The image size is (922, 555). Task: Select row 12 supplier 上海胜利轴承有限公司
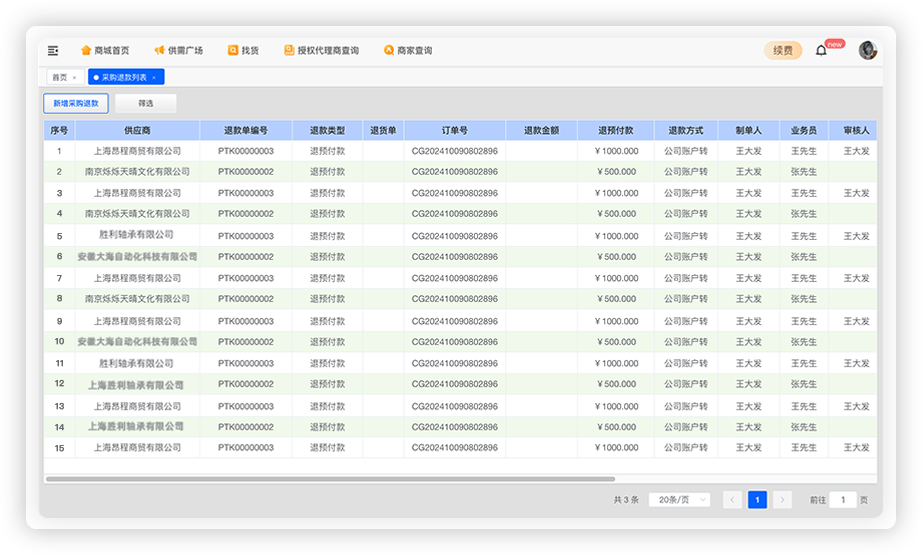136,386
